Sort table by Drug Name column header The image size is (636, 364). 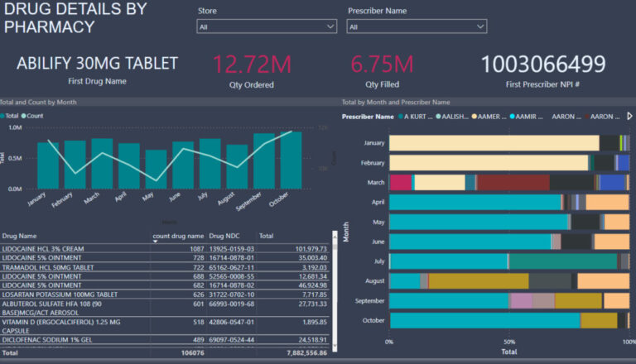21,236
